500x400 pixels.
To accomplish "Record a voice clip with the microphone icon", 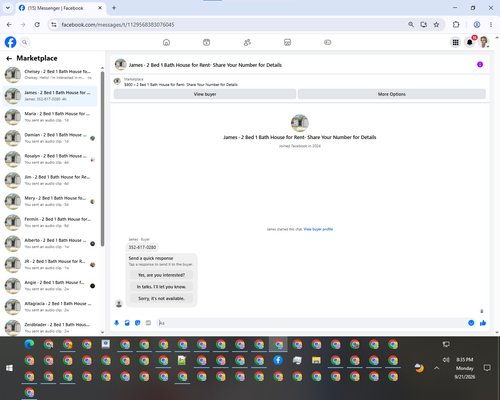I will [x=117, y=323].
